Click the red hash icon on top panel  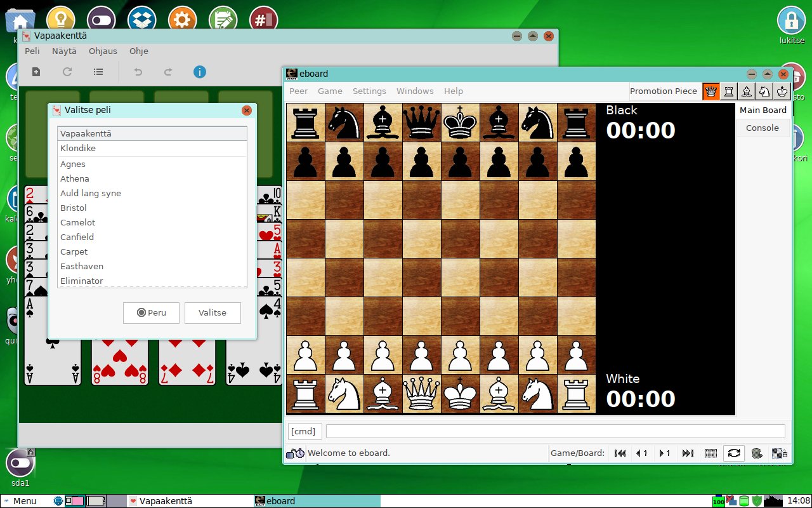point(263,19)
